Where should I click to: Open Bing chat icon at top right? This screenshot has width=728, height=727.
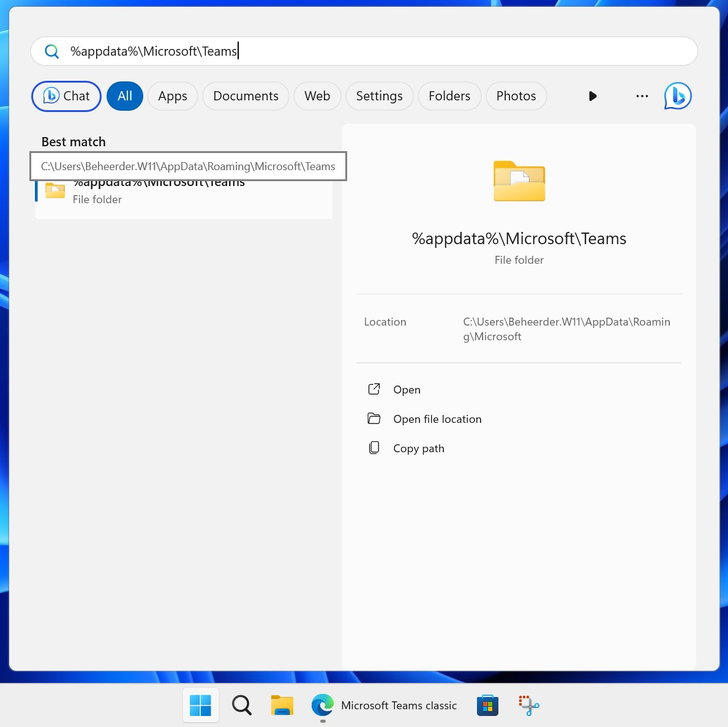click(677, 96)
